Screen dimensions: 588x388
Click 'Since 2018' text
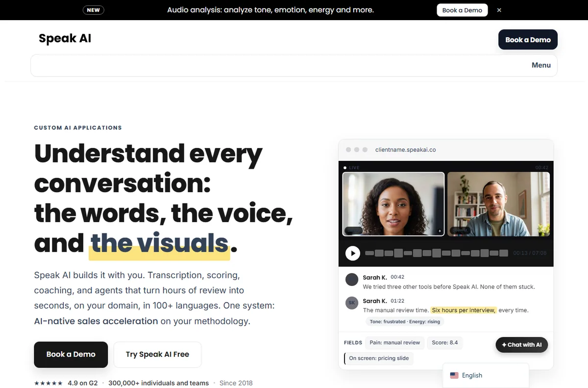pyautogui.click(x=236, y=383)
